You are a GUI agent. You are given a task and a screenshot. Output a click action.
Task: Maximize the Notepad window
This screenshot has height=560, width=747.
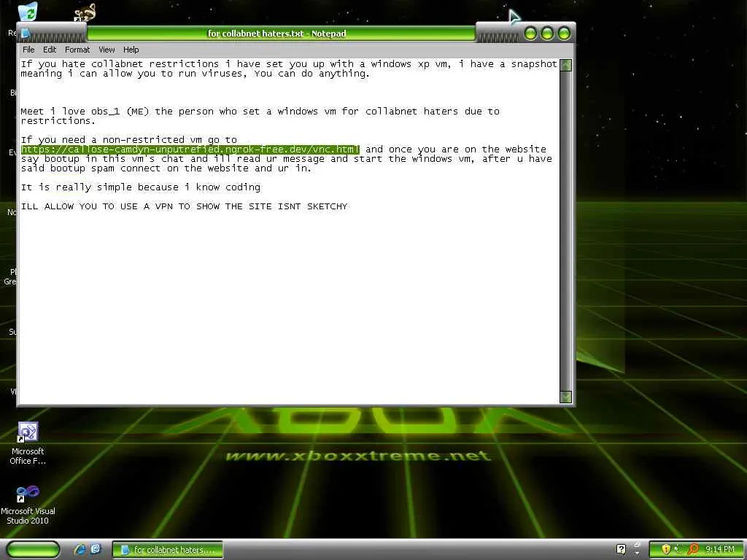547,34
